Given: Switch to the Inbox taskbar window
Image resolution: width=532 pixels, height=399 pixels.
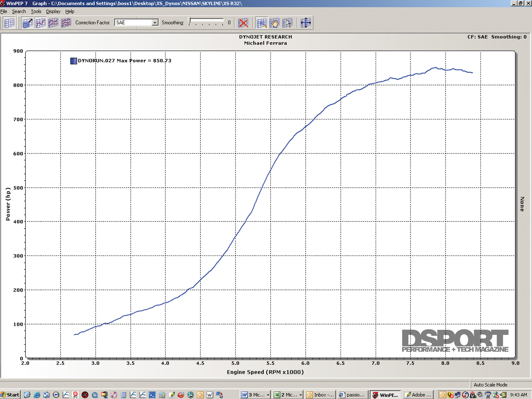Looking at the screenshot, I should tap(320, 395).
